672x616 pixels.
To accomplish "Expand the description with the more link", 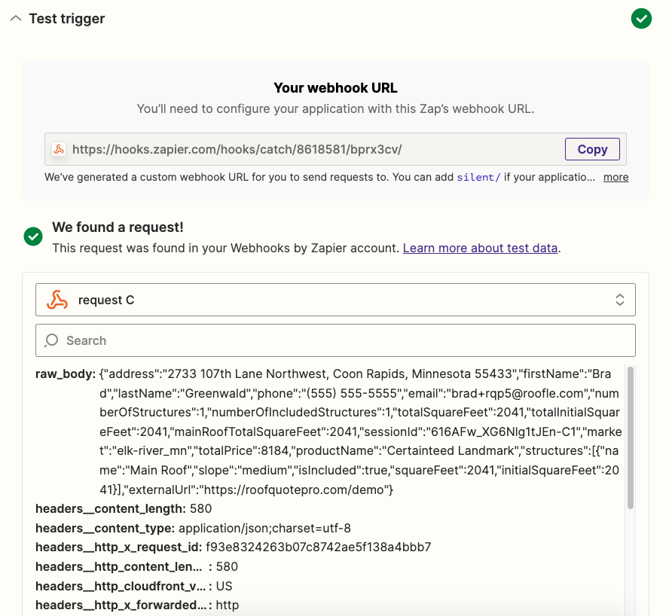I will [x=615, y=177].
